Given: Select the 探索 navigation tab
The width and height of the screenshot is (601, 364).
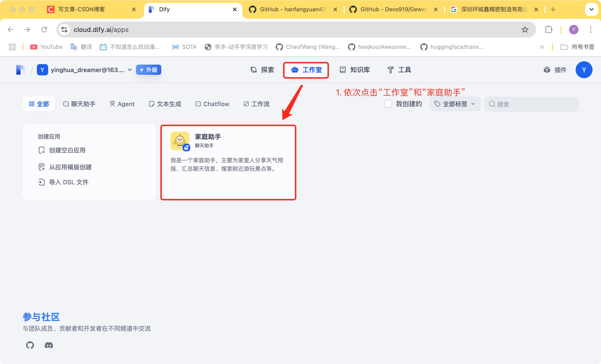Looking at the screenshot, I should [x=262, y=70].
